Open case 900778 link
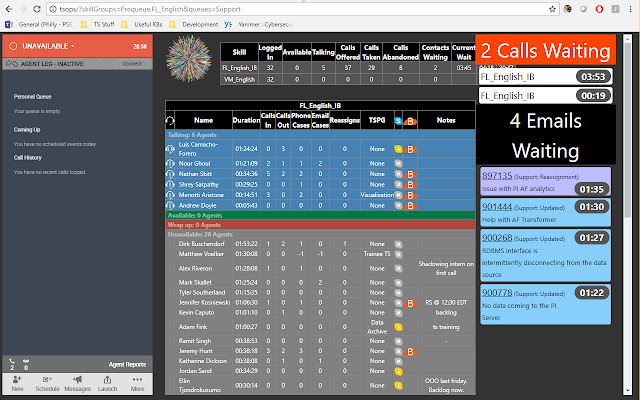Screen dimensions: 640x400 [497, 292]
